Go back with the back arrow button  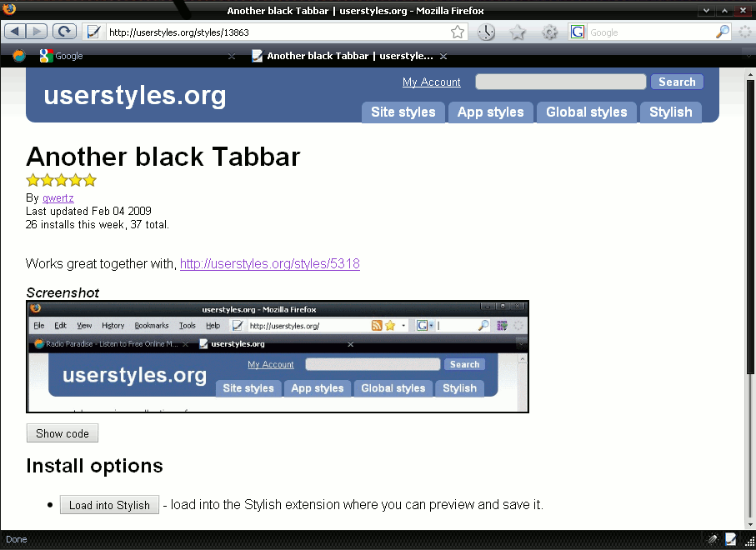(15, 32)
